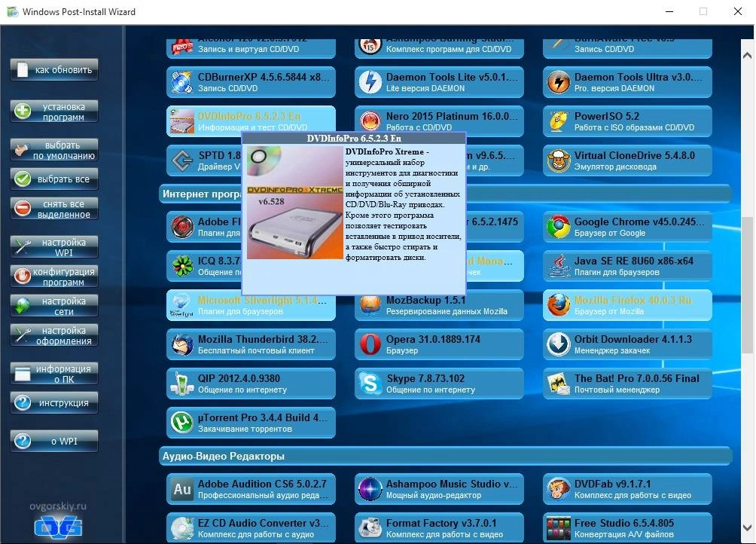The height and width of the screenshot is (544, 756).
Task: Click the PowerISO 5.2 icon
Action: coord(558,121)
